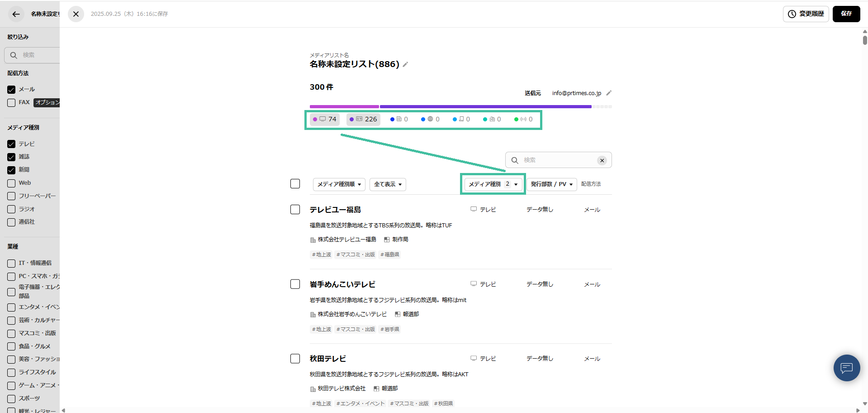Check the row checkbox for テレビユー福島
The height and width of the screenshot is (413, 868).
[x=295, y=209]
